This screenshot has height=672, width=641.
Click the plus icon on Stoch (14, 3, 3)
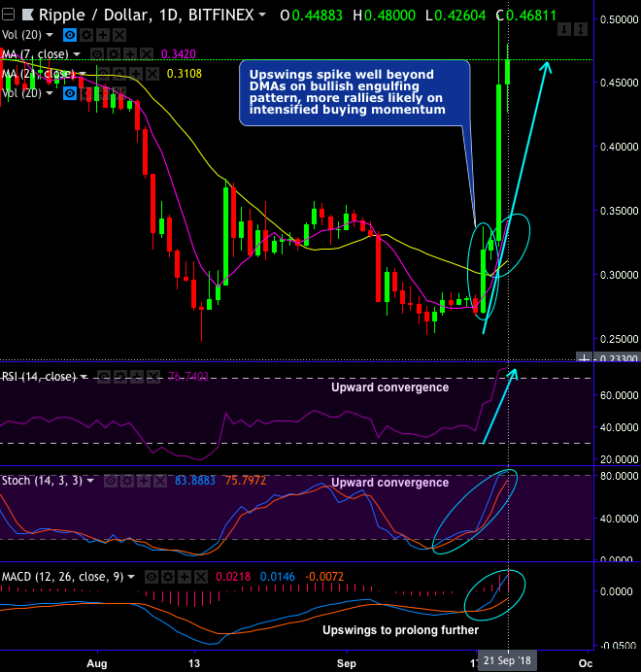click(143, 482)
